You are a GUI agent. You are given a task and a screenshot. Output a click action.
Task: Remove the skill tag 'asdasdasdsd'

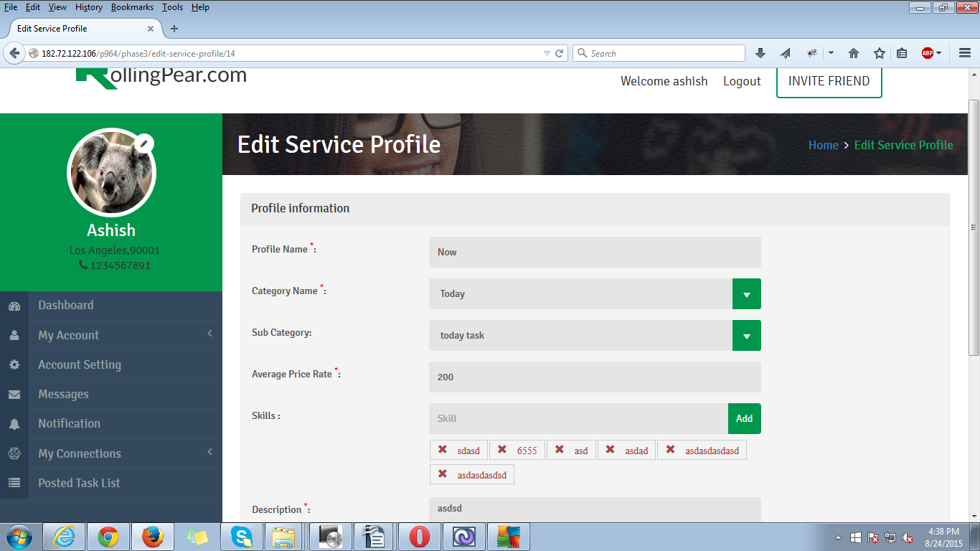point(443,474)
